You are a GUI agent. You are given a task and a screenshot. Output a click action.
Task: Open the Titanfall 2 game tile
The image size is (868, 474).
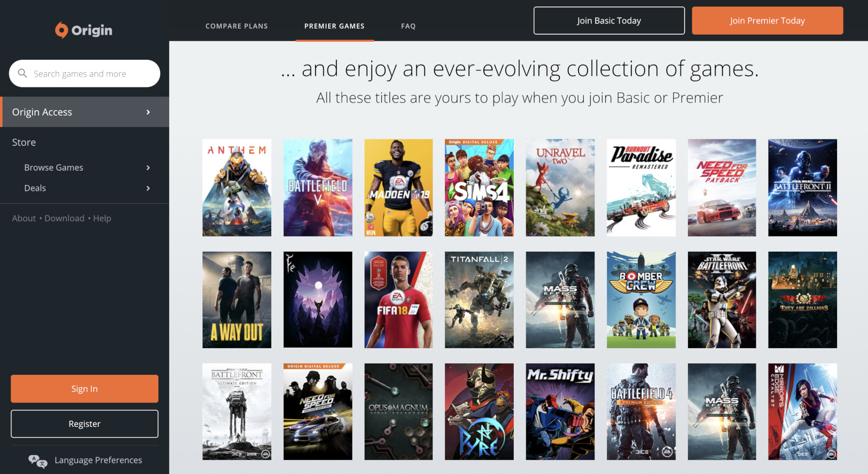tap(479, 300)
